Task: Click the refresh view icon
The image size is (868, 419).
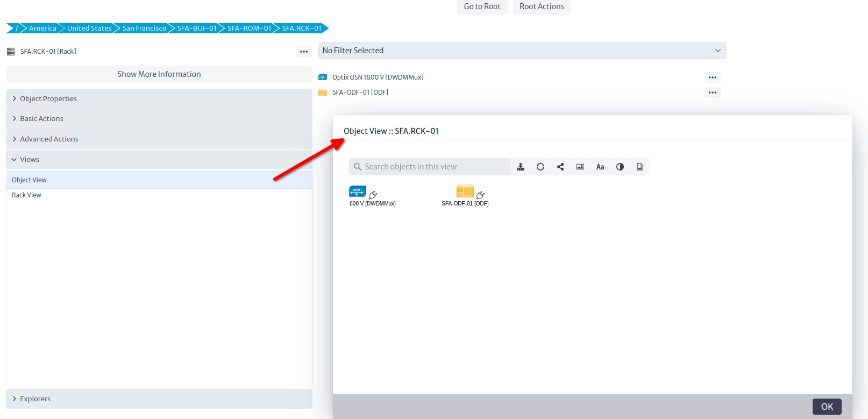Action: 540,167
